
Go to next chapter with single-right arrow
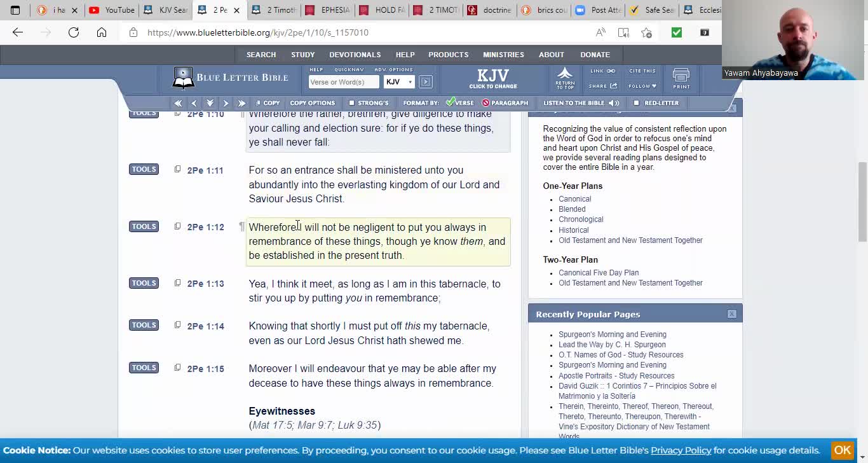click(x=226, y=103)
